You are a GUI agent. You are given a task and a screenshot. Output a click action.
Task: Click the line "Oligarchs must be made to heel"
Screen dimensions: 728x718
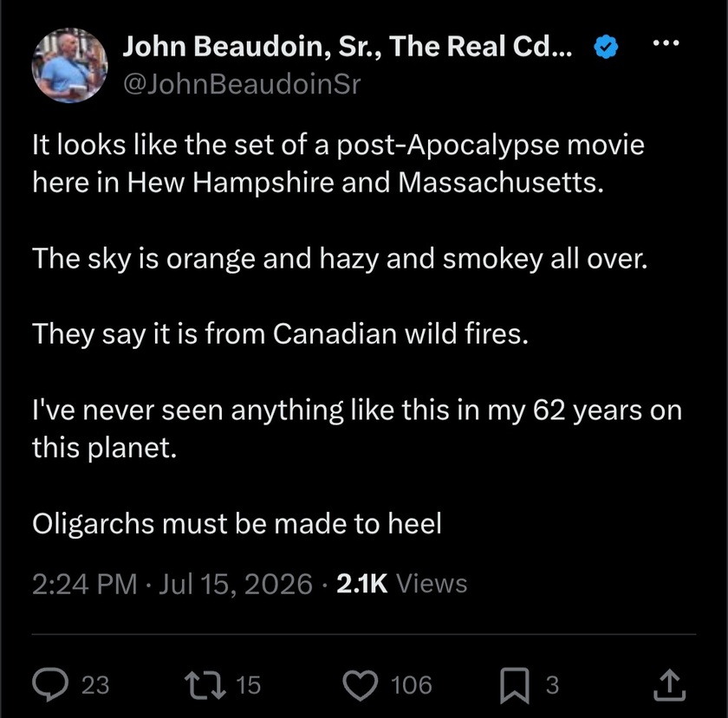pos(237,523)
